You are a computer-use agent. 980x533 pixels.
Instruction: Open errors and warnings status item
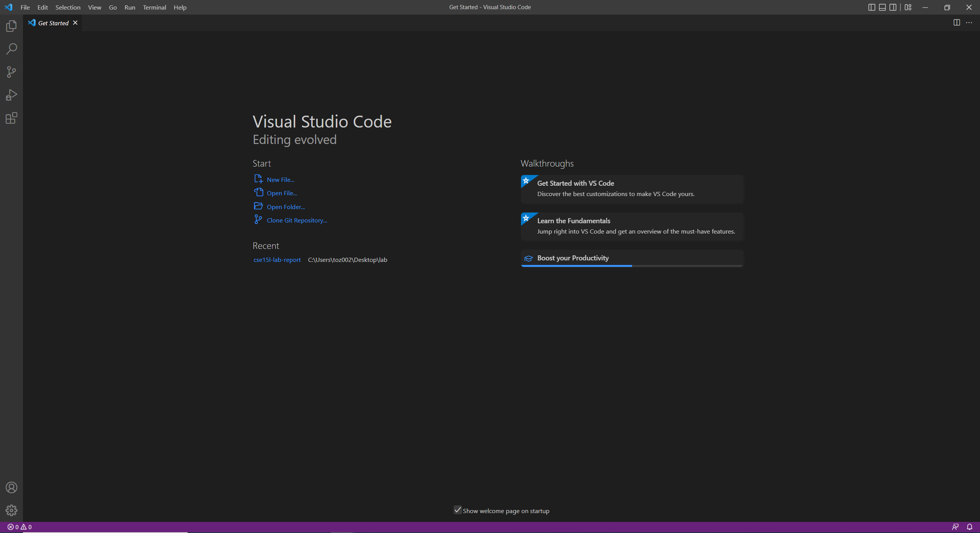pos(20,527)
